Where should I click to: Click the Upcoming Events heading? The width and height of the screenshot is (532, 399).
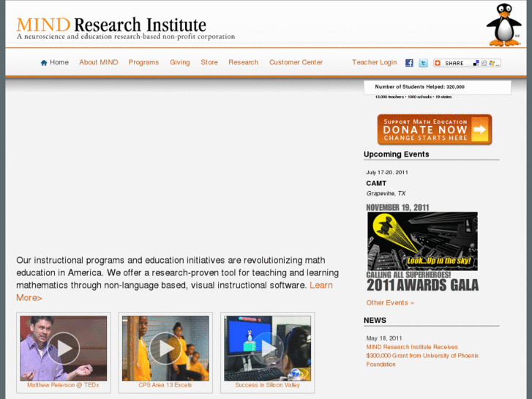tap(397, 154)
